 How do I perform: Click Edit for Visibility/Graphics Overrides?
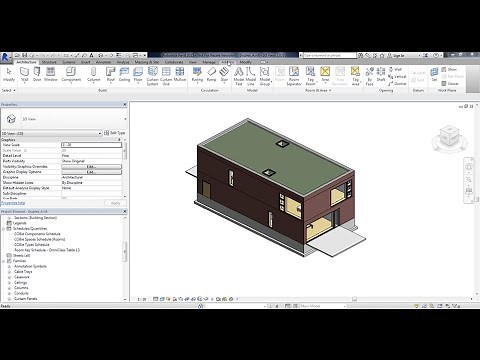coord(91,166)
